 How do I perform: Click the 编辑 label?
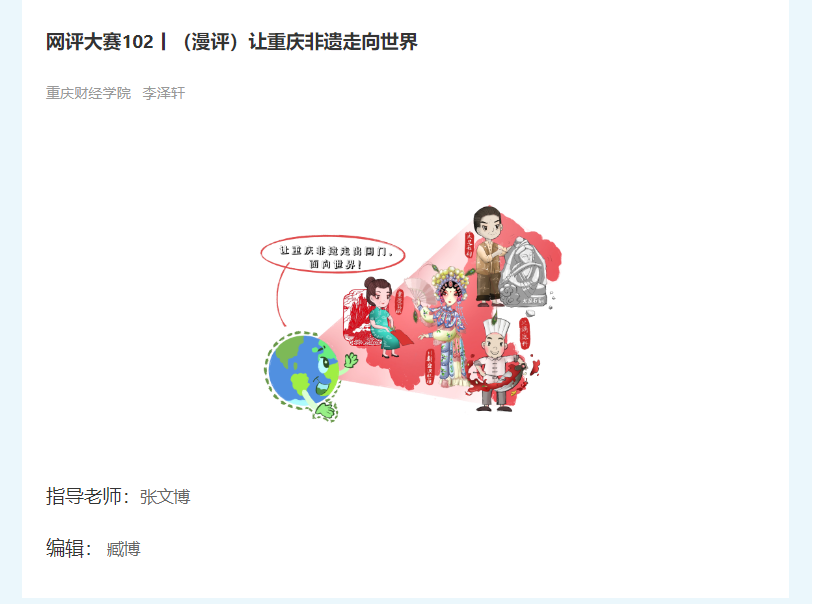(69, 548)
